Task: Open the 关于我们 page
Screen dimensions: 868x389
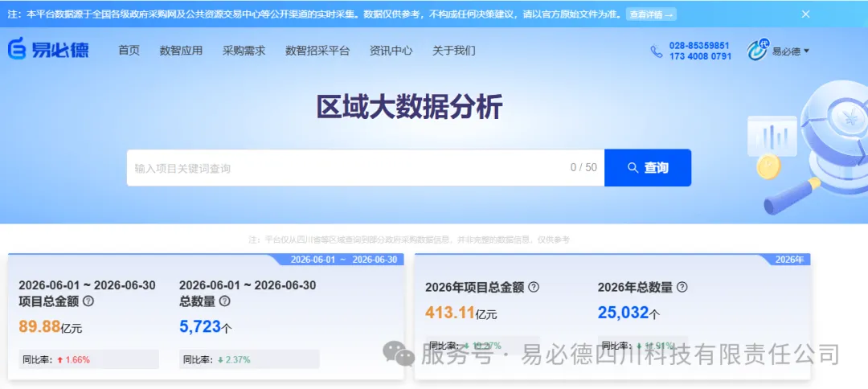Action: [x=454, y=51]
